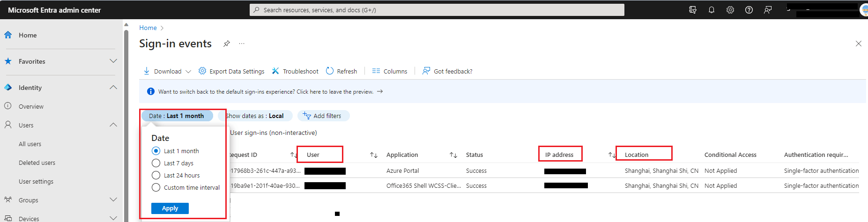Click the feedback person icon in top bar
The height and width of the screenshot is (222, 868).
(x=768, y=10)
